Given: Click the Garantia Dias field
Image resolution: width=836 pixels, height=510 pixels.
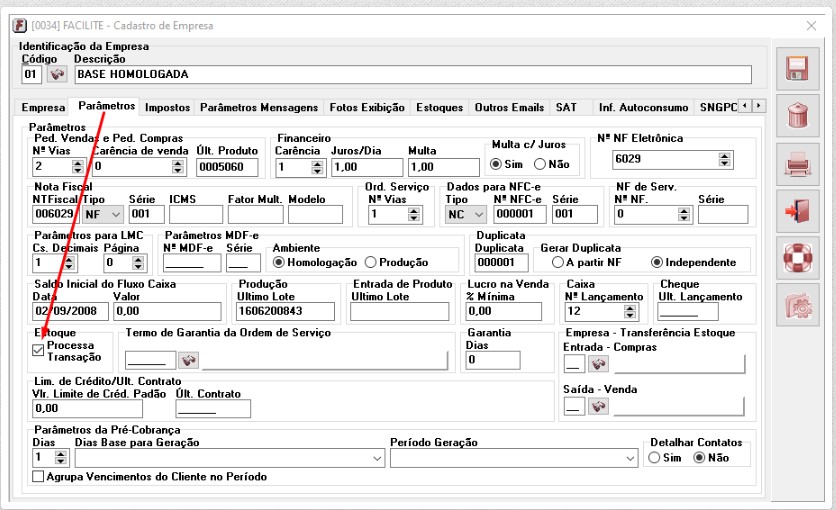Looking at the screenshot, I should (x=493, y=360).
